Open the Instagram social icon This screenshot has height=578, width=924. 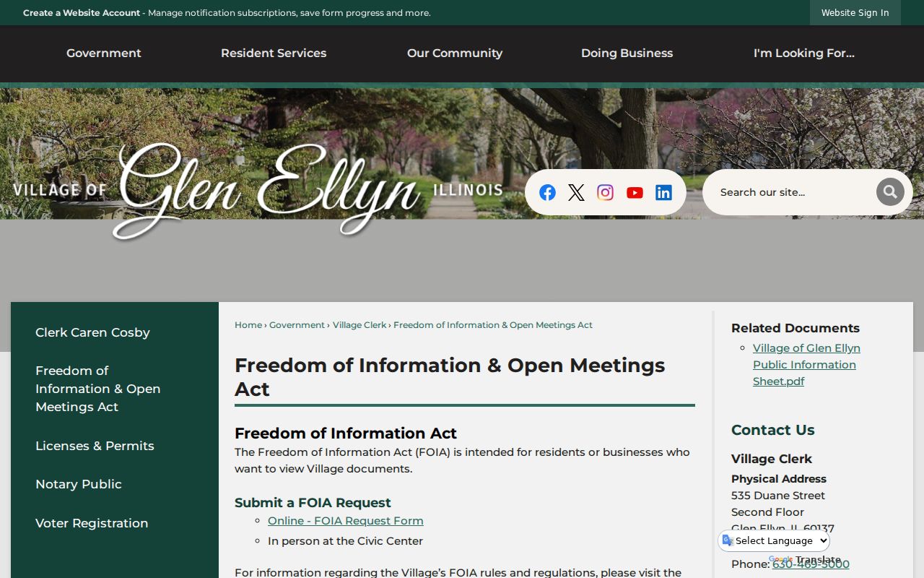(605, 192)
